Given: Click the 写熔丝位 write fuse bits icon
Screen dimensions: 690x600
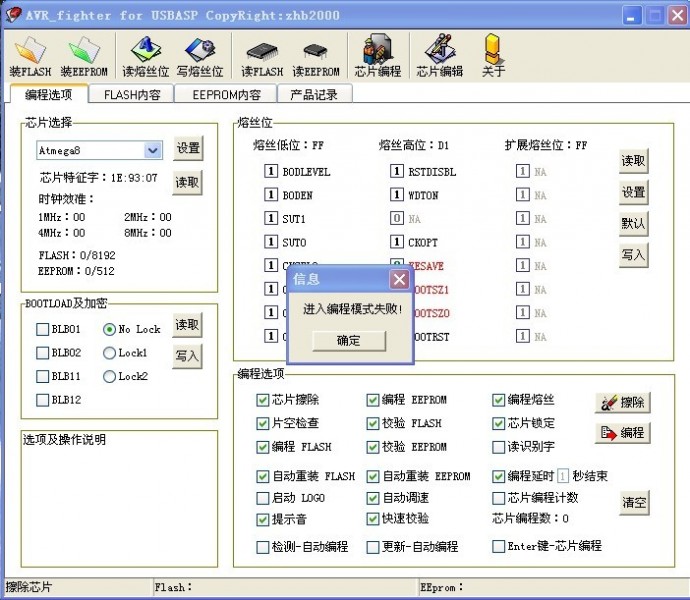Looking at the screenshot, I should [200, 56].
